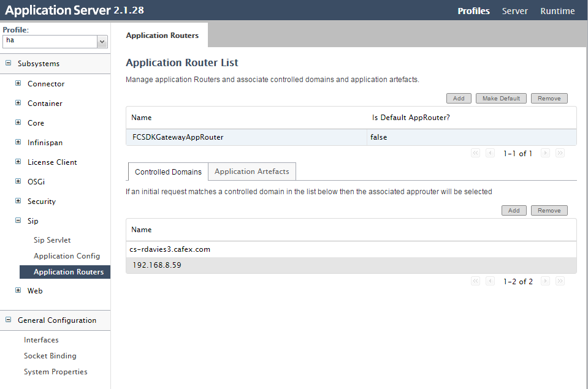Go to next page of Application Router list
The height and width of the screenshot is (389, 588).
coord(545,153)
